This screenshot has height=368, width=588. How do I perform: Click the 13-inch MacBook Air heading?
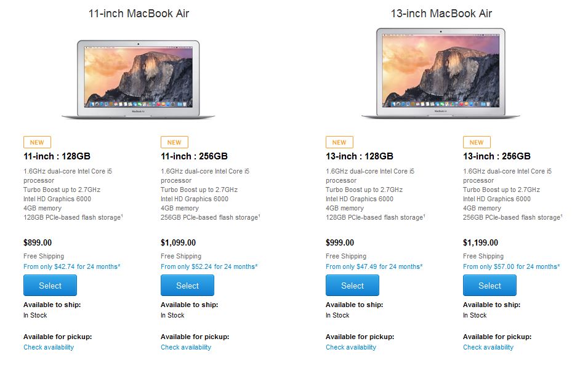pyautogui.click(x=441, y=13)
